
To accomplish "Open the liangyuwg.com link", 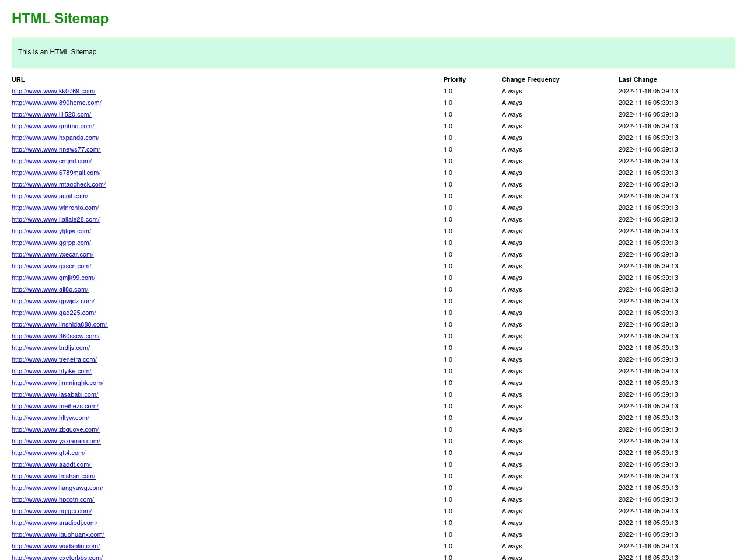I will 58,488.
